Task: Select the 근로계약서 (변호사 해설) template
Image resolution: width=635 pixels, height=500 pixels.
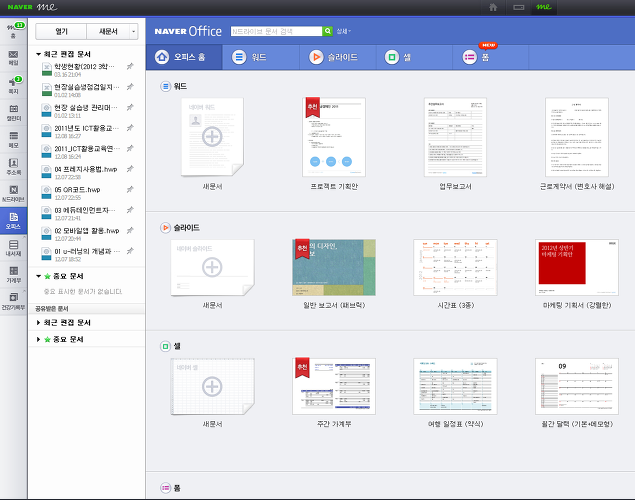Action: click(577, 137)
